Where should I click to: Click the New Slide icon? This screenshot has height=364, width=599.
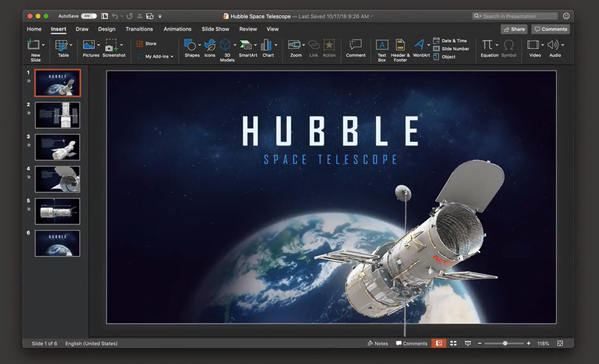[x=33, y=45]
